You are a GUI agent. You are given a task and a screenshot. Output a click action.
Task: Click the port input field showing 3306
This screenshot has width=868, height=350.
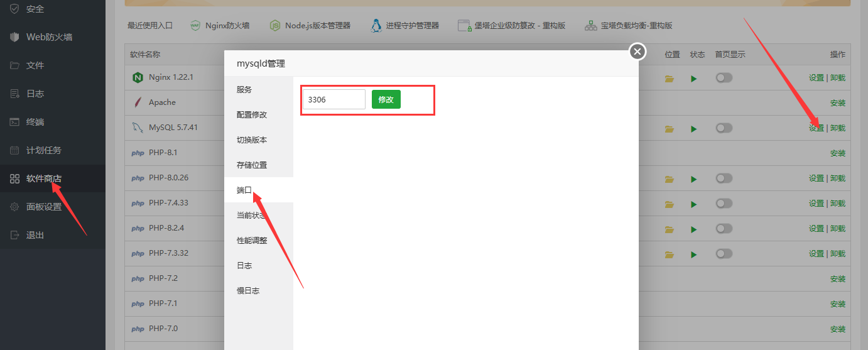coord(334,99)
